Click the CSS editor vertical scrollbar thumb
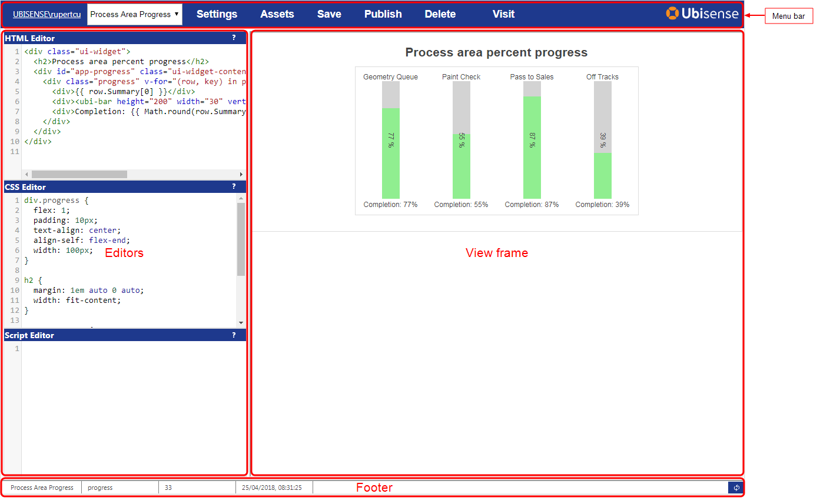The width and height of the screenshot is (820, 504). click(241, 239)
